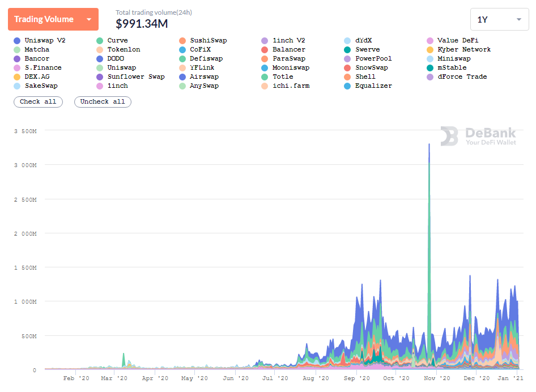Toggle dYdX series in legend

tap(358, 40)
